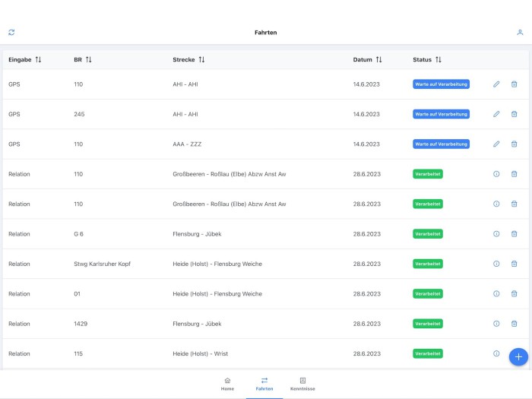Click the BR value 115
The width and height of the screenshot is (532, 399).
point(78,353)
